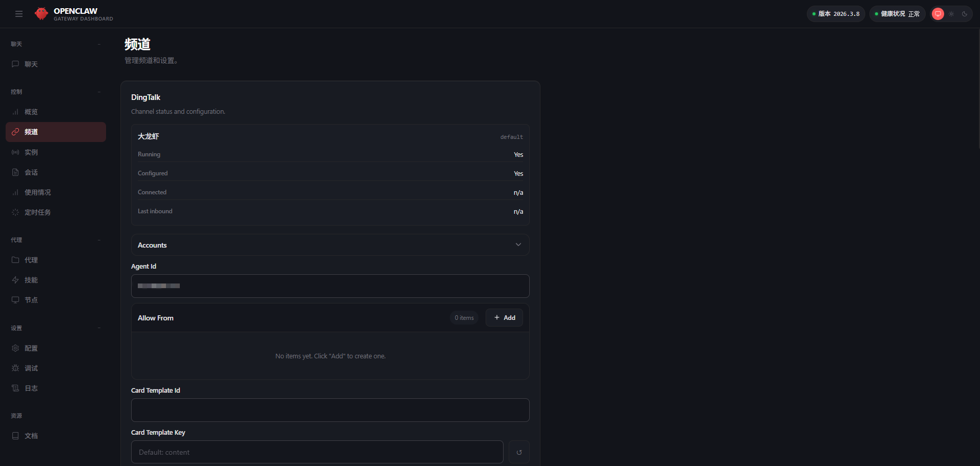Click the spinner icon beside 定时任务
This screenshot has width=980, height=466.
coord(15,212)
